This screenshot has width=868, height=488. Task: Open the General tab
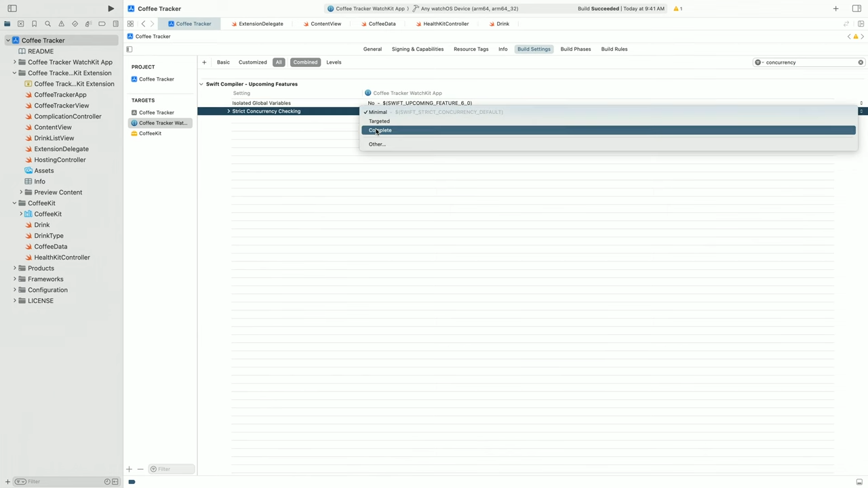pyautogui.click(x=372, y=49)
